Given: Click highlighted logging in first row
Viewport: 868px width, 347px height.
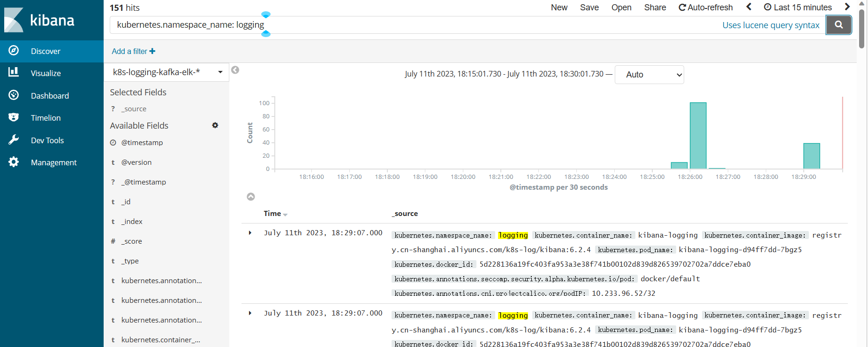Looking at the screenshot, I should click(x=513, y=235).
